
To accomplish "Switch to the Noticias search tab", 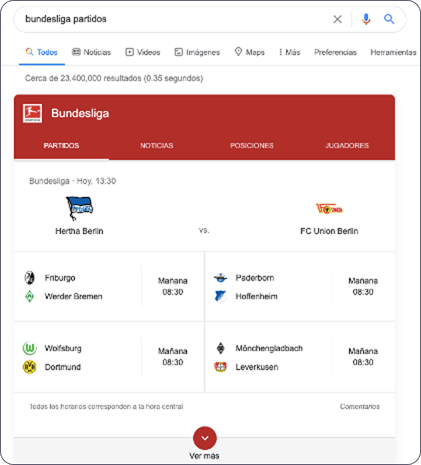I will coord(91,52).
